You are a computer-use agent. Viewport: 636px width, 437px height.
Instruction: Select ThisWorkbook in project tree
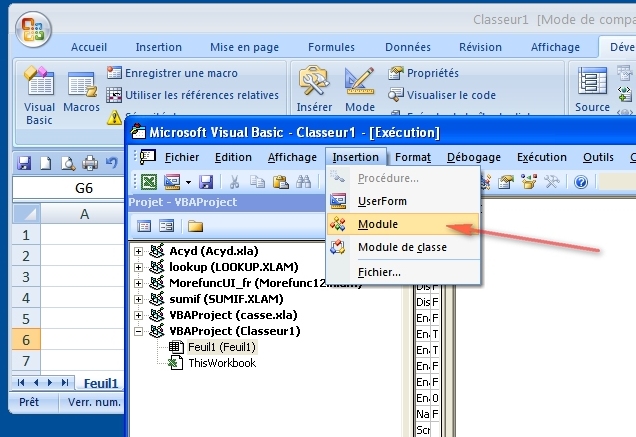coord(222,363)
